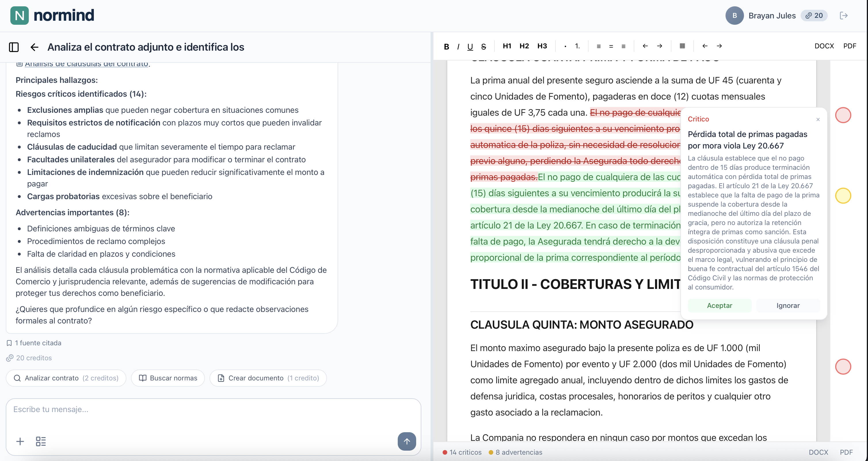
Task: Click the struck-through red text about no pago
Action: [575, 145]
